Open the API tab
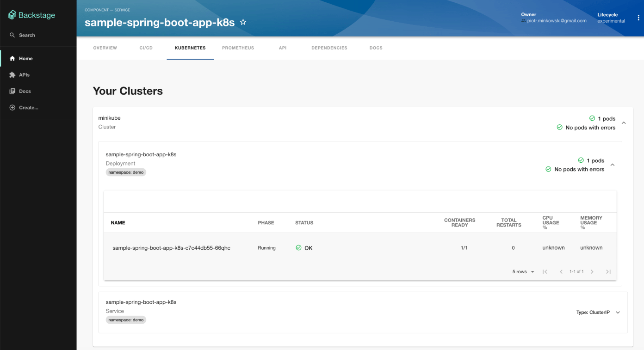The height and width of the screenshot is (350, 644). click(x=283, y=48)
